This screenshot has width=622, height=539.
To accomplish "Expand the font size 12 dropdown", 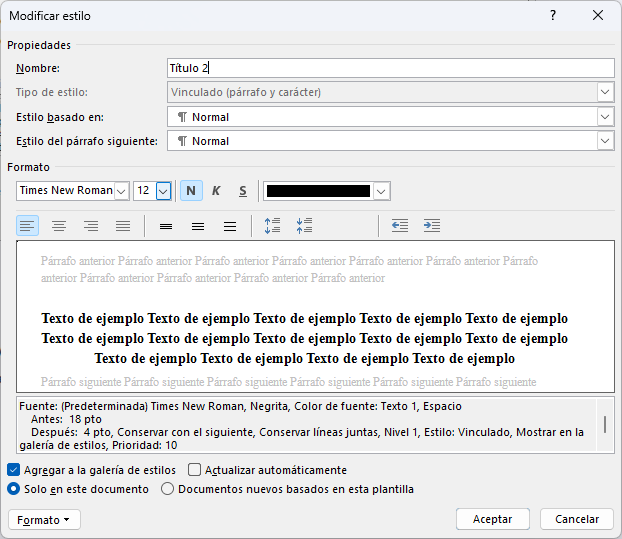I will (x=163, y=191).
